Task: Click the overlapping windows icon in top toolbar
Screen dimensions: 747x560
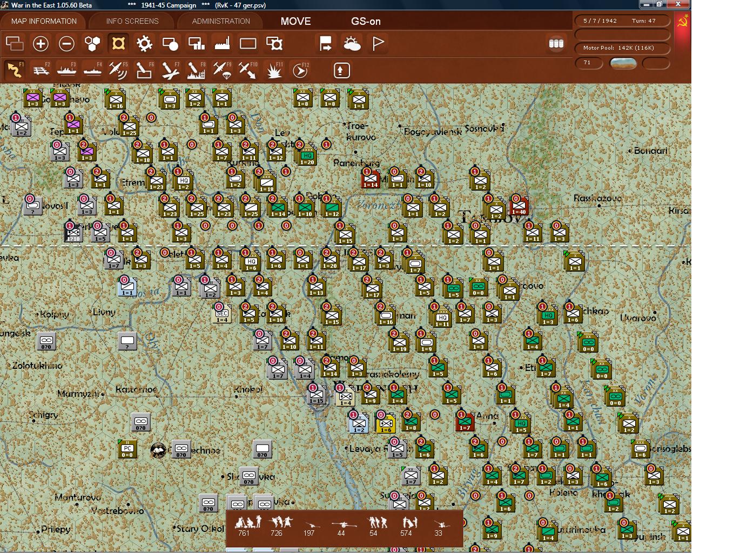Action: coord(15,43)
